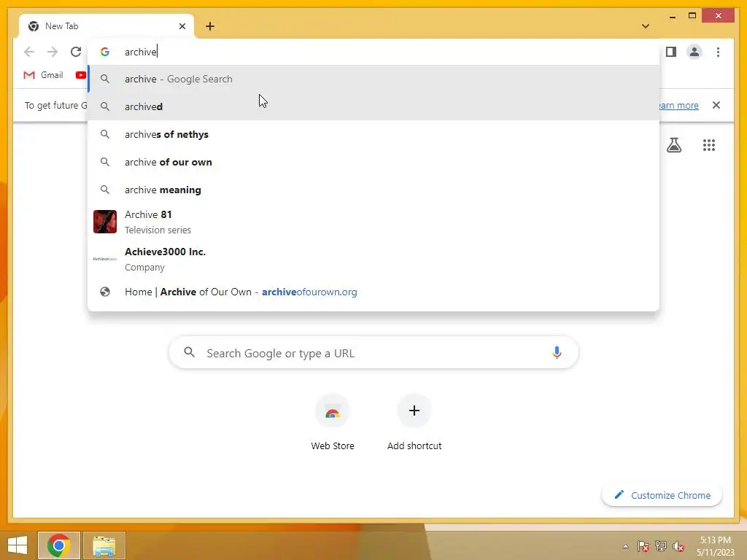Image resolution: width=747 pixels, height=560 pixels.
Task: Open the YouTube bookmark icon
Action: click(81, 75)
